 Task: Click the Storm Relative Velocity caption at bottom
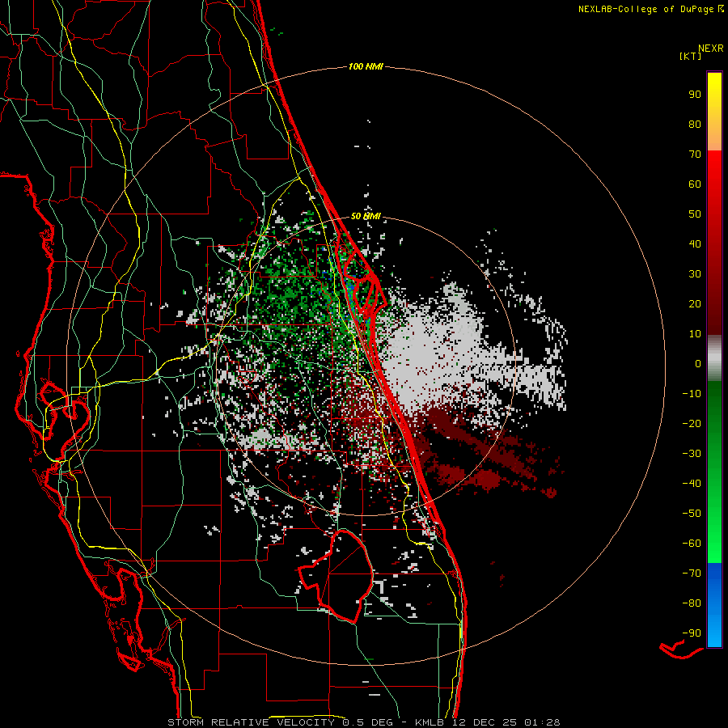click(363, 722)
